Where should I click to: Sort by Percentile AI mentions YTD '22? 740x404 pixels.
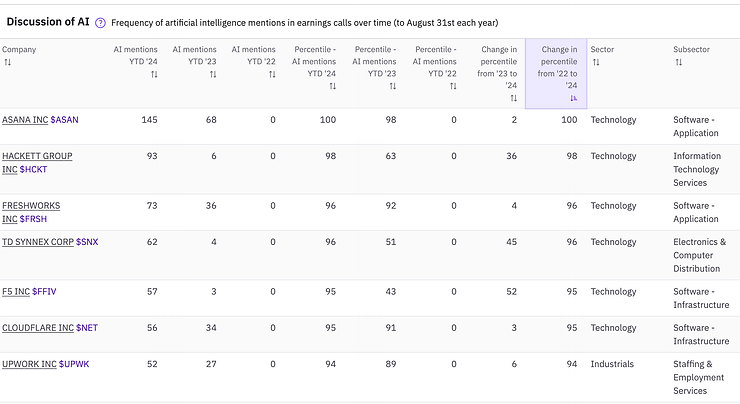[x=452, y=86]
